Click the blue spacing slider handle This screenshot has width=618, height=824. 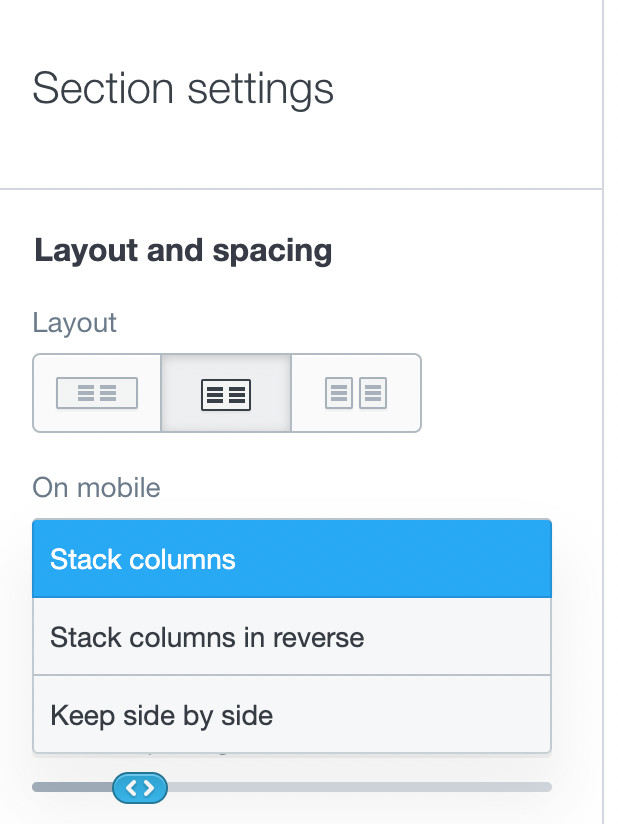pos(140,788)
